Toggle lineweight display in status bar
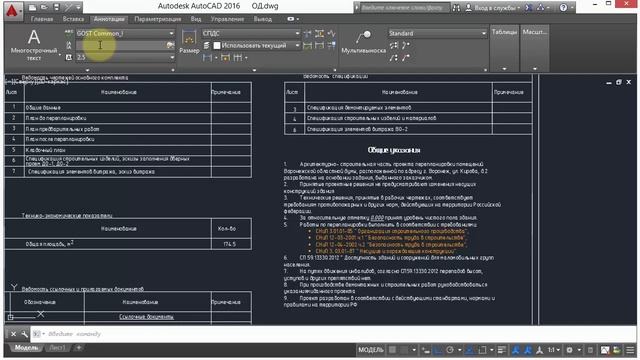Image resolution: width=640 pixels, height=360 pixels. [x=502, y=350]
